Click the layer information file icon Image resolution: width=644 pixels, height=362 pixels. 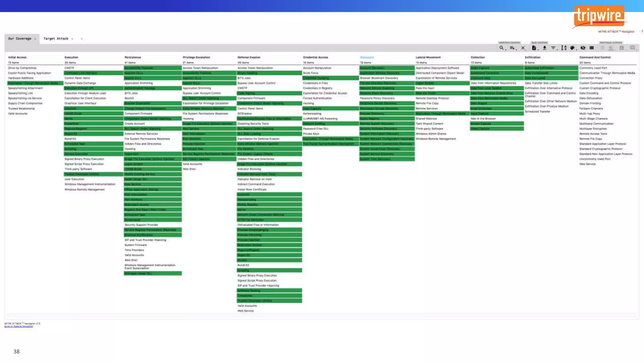tap(534, 48)
